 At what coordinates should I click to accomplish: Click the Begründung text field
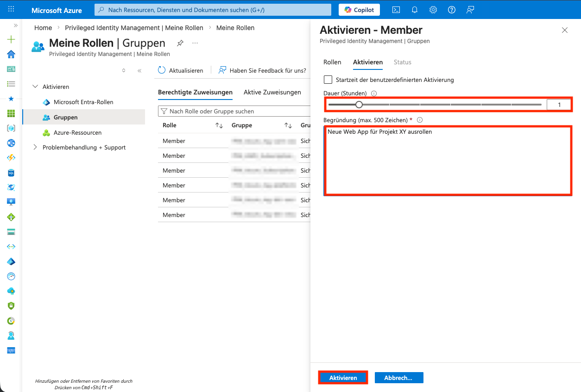(447, 160)
